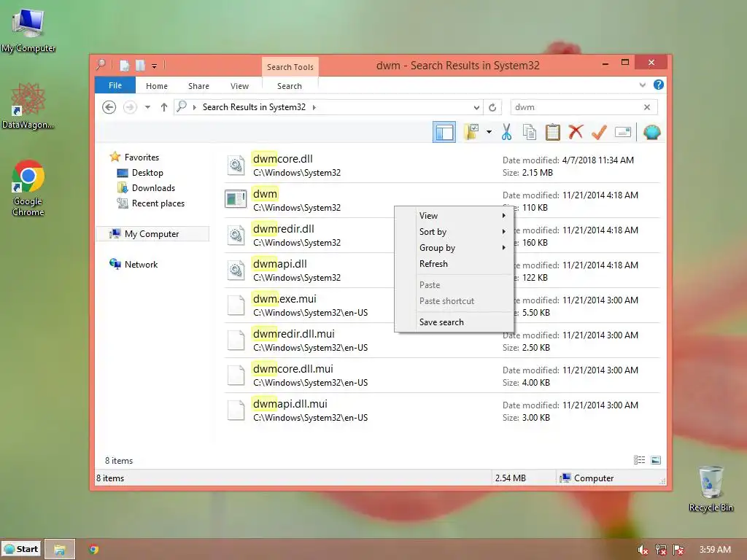Click the folder options toolbar icon
747x560 pixels.
[471, 132]
